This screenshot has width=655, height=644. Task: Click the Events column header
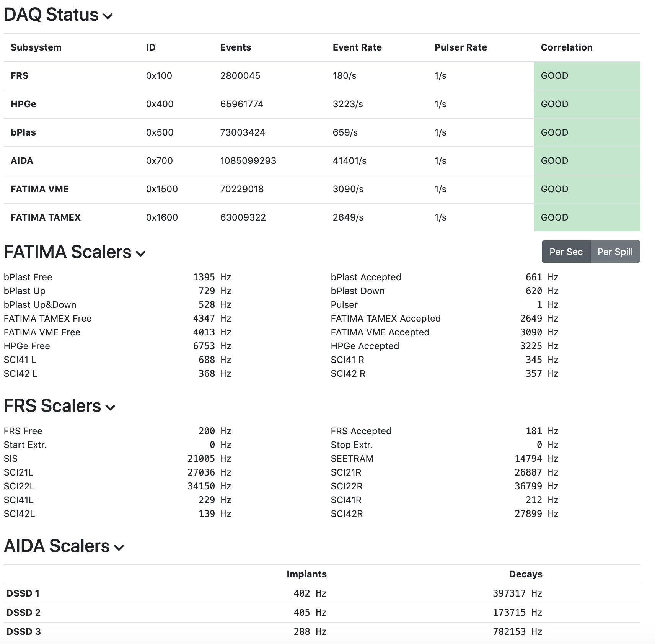coord(235,47)
